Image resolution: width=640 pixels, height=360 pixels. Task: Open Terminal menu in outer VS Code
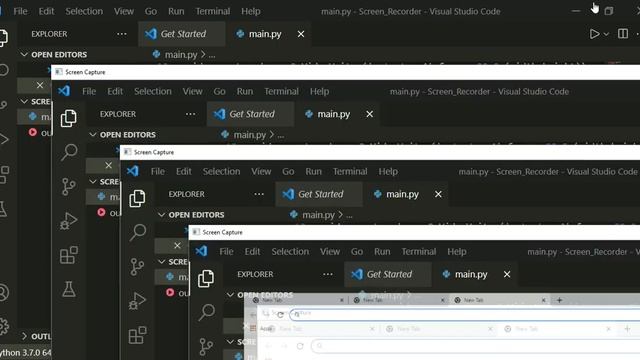point(213,11)
